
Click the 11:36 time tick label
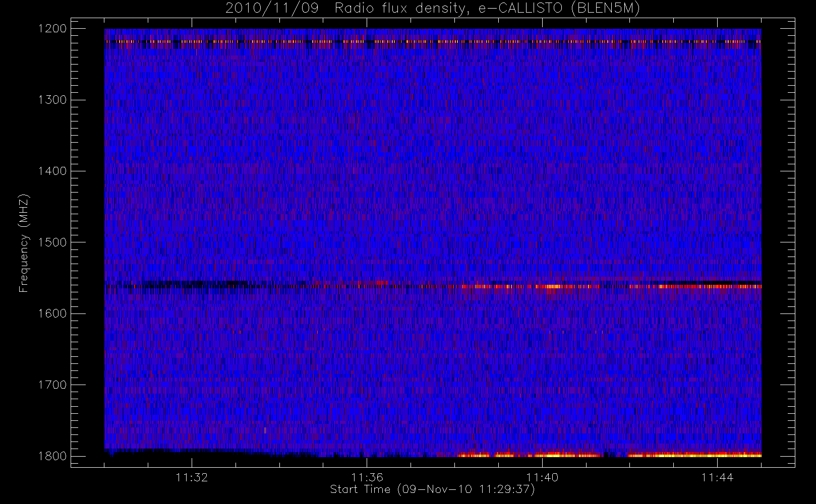367,477
